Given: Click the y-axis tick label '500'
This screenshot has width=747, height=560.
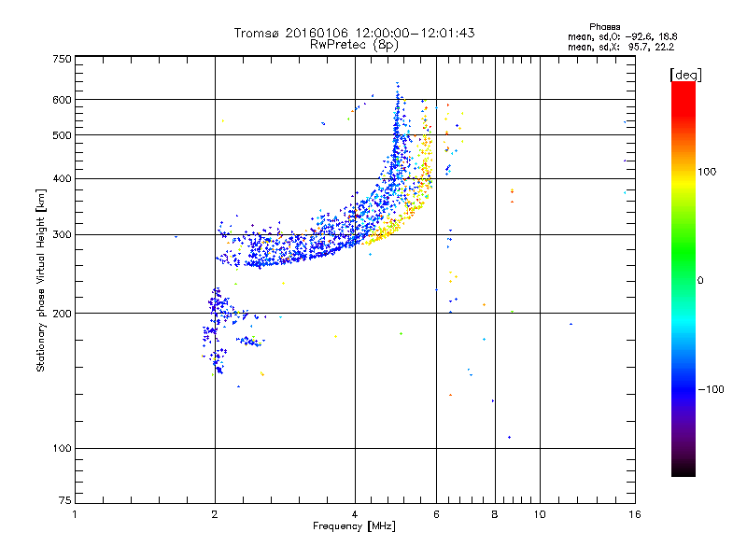Looking at the screenshot, I should pos(62,135).
